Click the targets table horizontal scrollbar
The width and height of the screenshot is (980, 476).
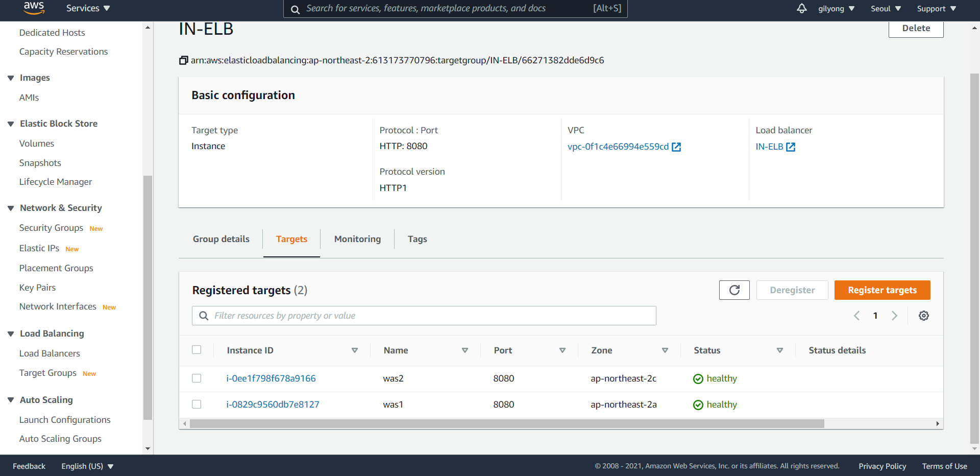507,424
